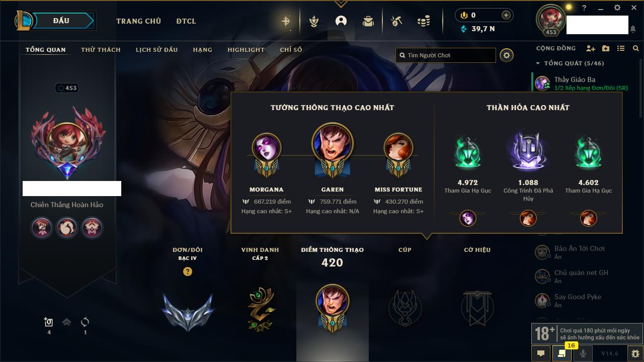
Task: Switch to the THỬ THÁCH tab
Action: point(101,50)
